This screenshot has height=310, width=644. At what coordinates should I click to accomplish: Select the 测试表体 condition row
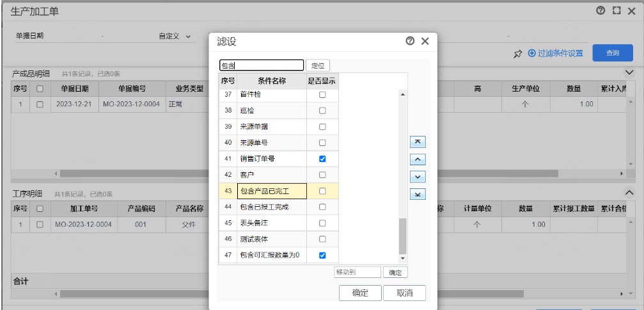click(279, 240)
